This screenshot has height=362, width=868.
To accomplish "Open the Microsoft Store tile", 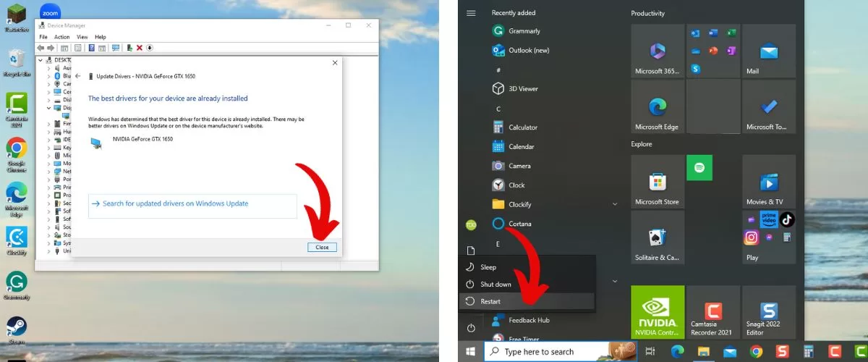I will point(658,182).
